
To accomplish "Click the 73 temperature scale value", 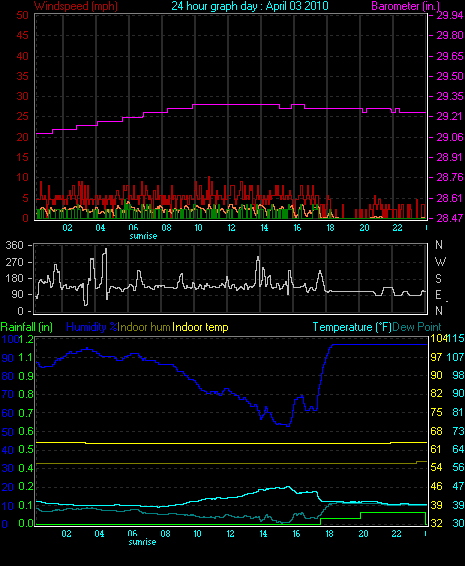I will tap(458, 431).
